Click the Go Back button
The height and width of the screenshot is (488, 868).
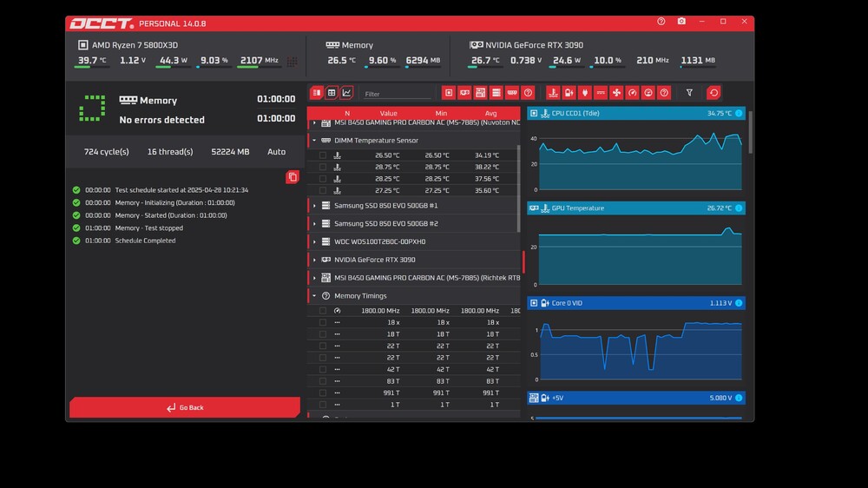(x=185, y=407)
